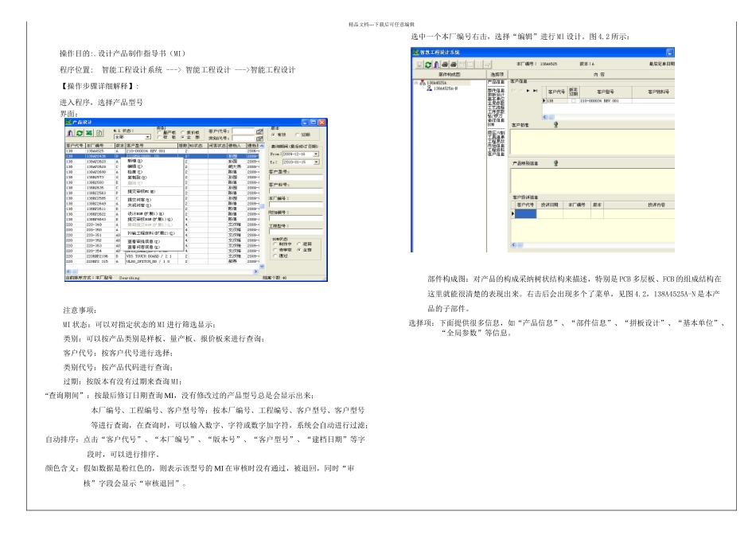Select 过期 version radio button
The image size is (756, 535).
pyautogui.click(x=297, y=135)
